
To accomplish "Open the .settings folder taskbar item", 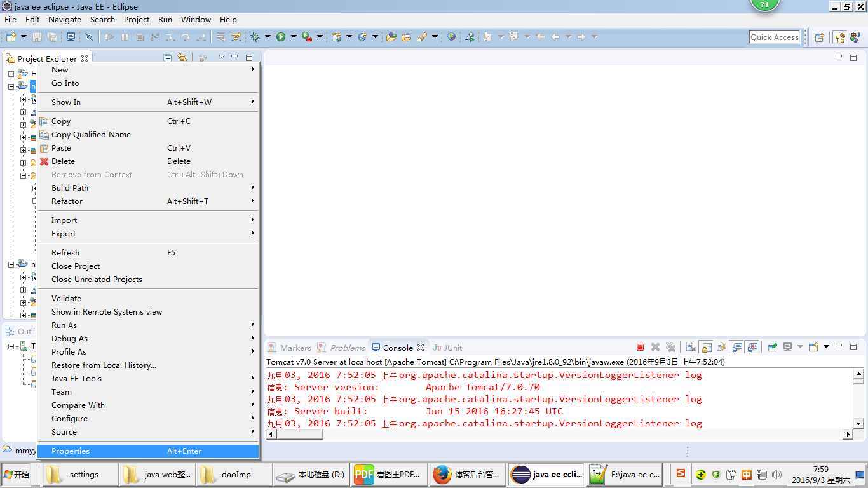I will click(x=79, y=475).
